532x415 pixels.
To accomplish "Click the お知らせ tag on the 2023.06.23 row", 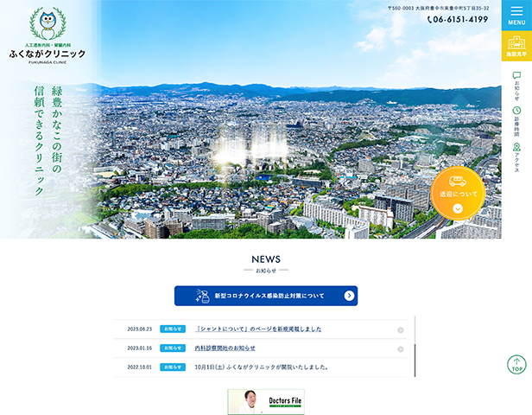I will coord(173,329).
